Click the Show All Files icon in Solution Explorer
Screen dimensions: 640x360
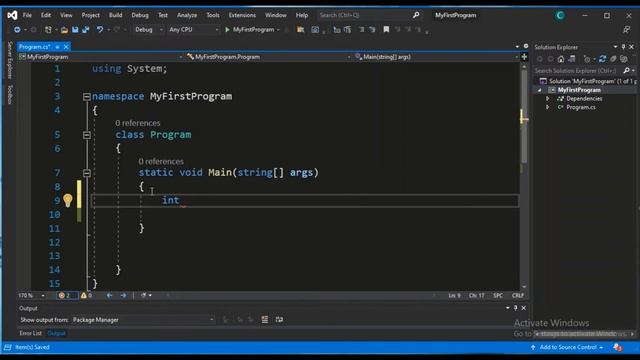624,59
